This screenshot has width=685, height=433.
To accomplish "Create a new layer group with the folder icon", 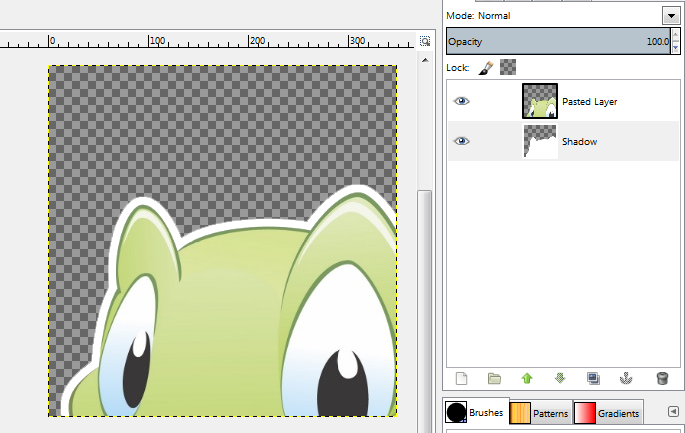I will coord(494,378).
